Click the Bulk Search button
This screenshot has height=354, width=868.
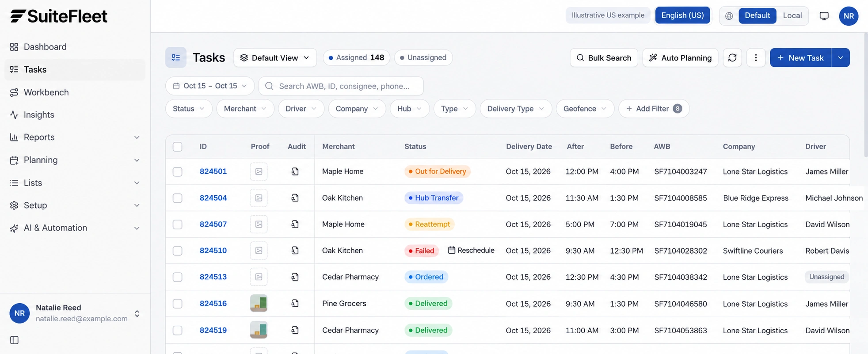(604, 58)
